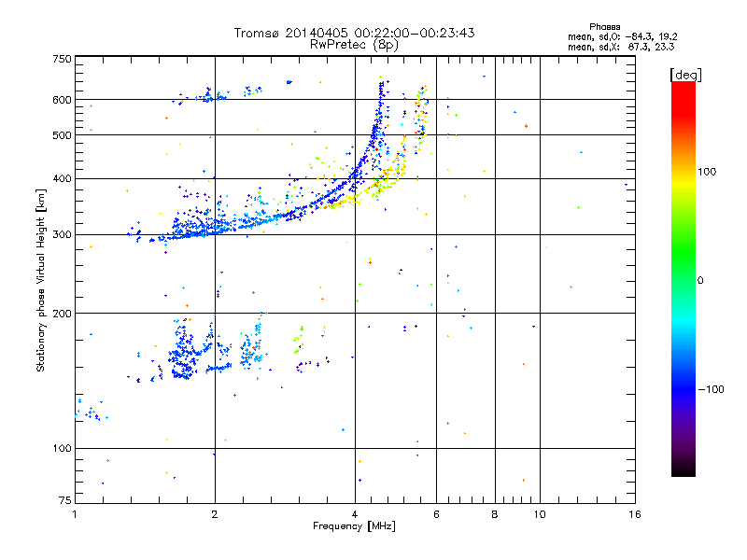747x560 pixels.
Task: Click the height axis label "200"
Action: 63,314
